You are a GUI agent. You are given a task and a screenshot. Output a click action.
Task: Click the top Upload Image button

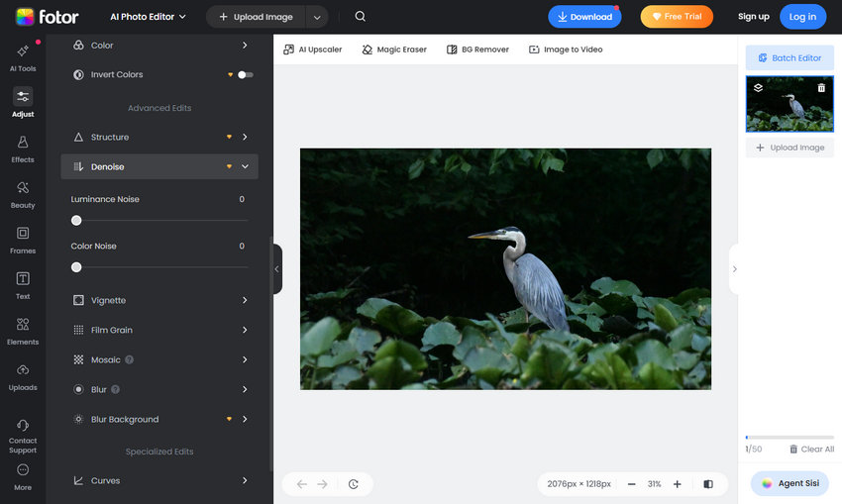point(256,17)
